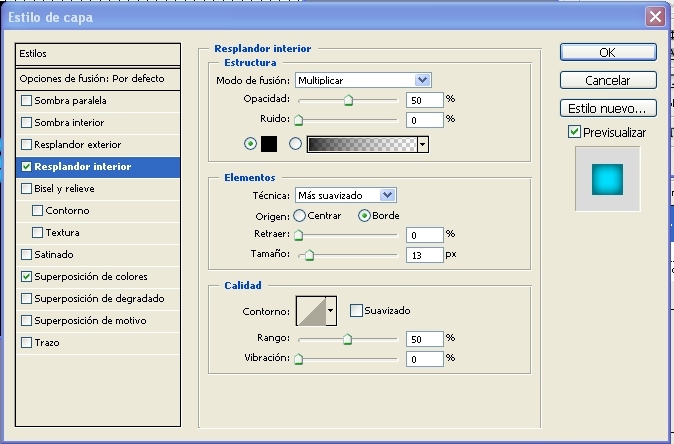
Task: Uncheck Superposición de colores checkbox
Action: (x=26, y=276)
